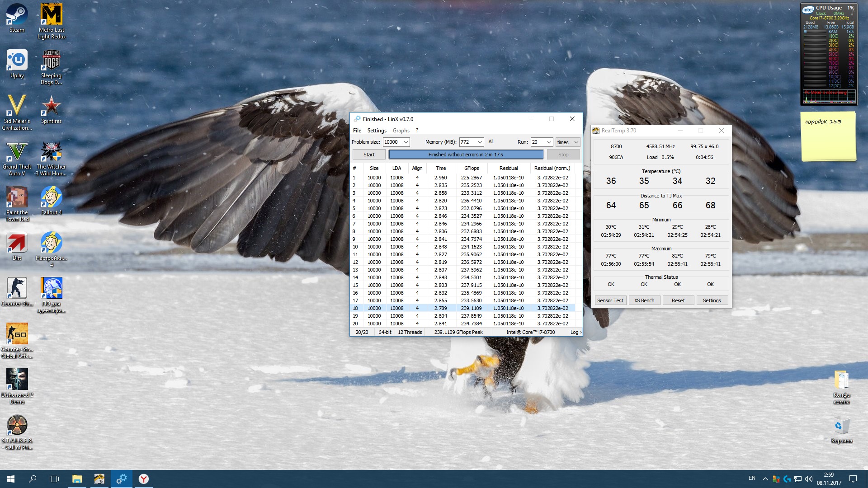868x488 pixels.
Task: Open the LinX Settings menu
Action: (377, 131)
